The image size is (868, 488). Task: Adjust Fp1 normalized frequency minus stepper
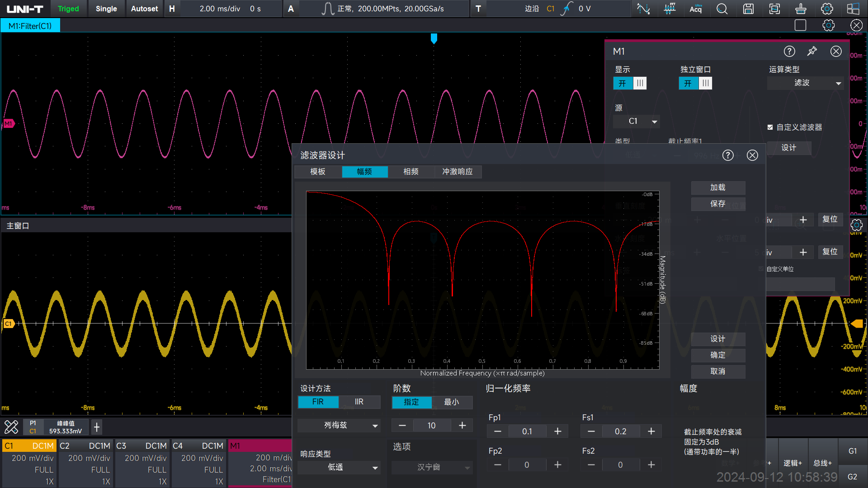495,432
